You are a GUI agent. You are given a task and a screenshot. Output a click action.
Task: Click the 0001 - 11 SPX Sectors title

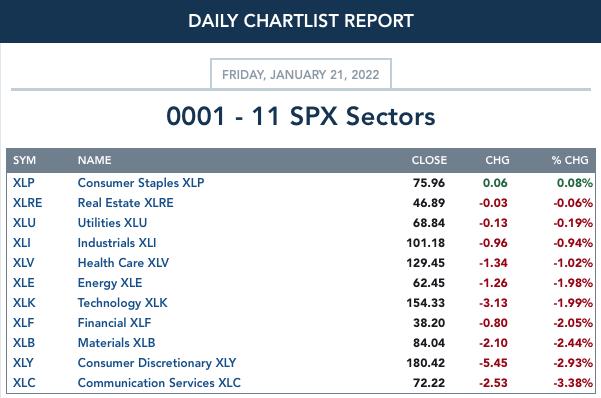301,116
